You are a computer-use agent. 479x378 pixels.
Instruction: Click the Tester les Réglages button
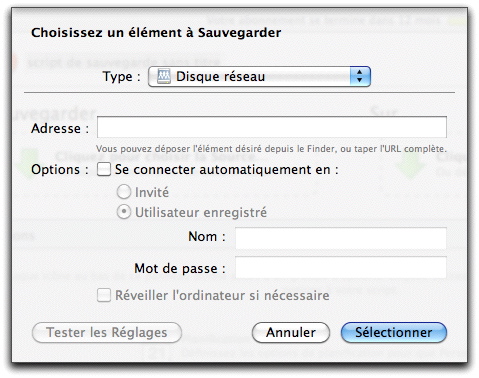click(x=107, y=332)
